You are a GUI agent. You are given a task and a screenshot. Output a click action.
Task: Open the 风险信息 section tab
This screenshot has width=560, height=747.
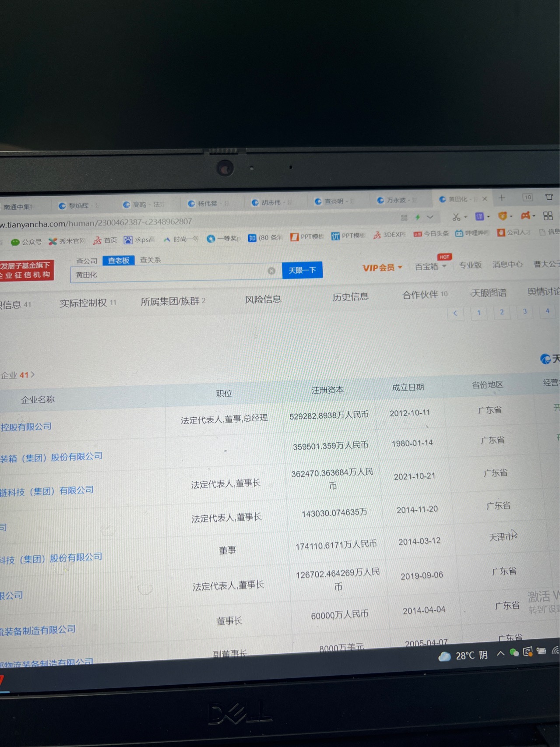[263, 300]
